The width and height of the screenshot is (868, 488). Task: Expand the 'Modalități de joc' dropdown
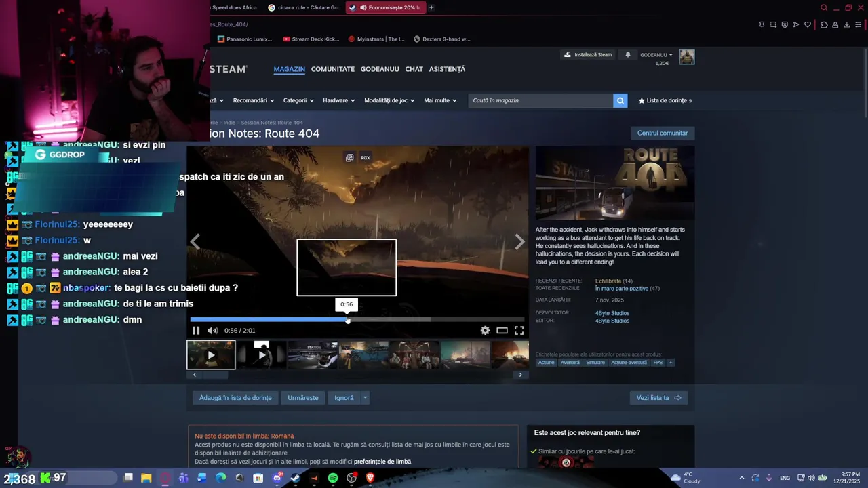pos(389,100)
